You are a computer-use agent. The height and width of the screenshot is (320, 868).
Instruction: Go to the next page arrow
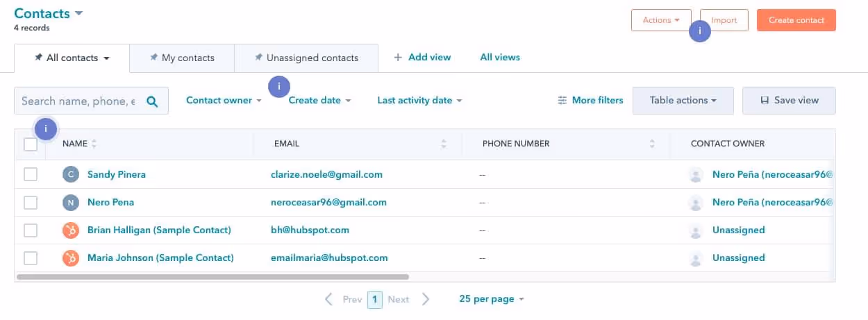426,299
